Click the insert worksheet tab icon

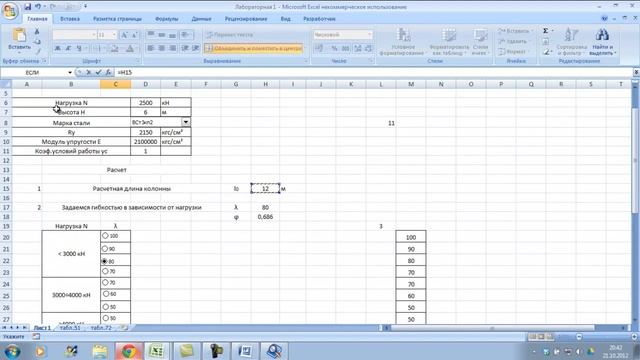pyautogui.click(x=125, y=328)
